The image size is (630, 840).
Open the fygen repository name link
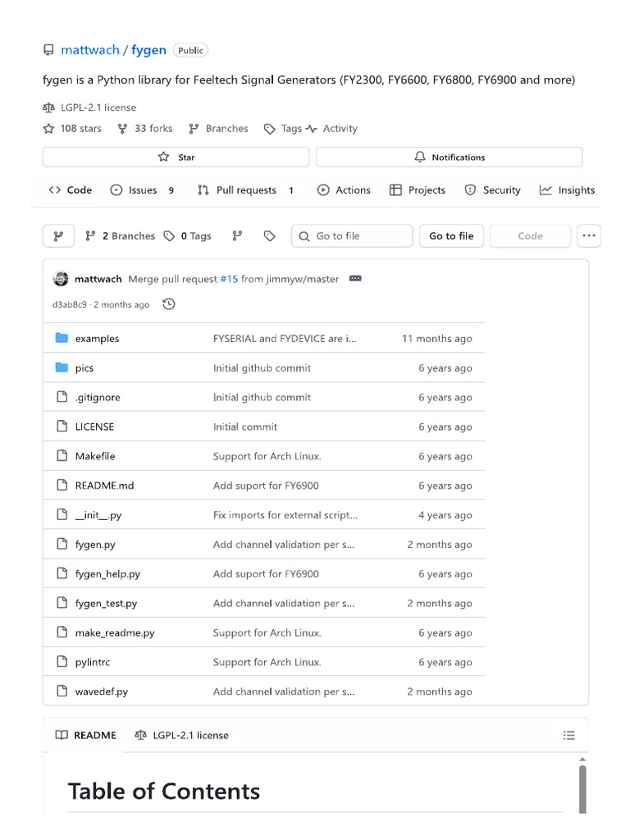pos(148,50)
